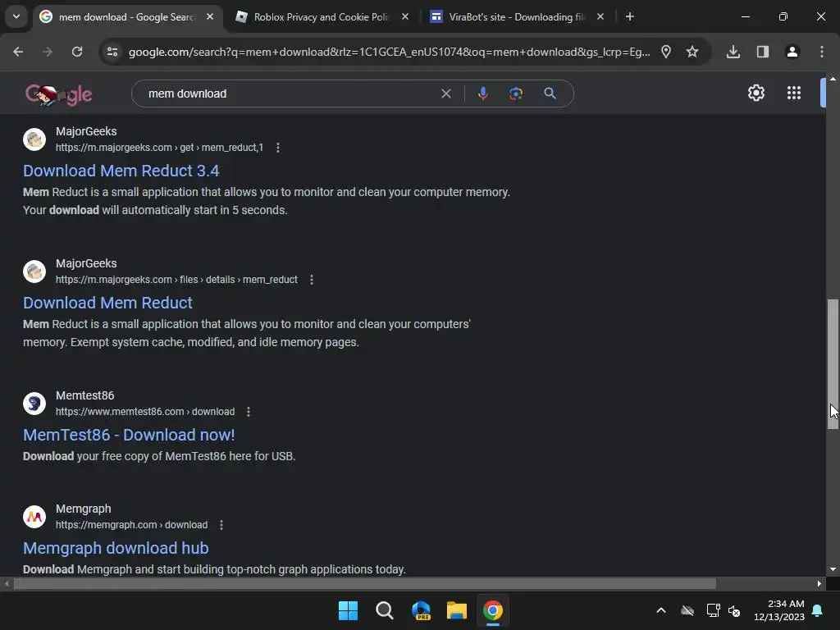Go back to previous page
840x630 pixels.
coord(18,52)
